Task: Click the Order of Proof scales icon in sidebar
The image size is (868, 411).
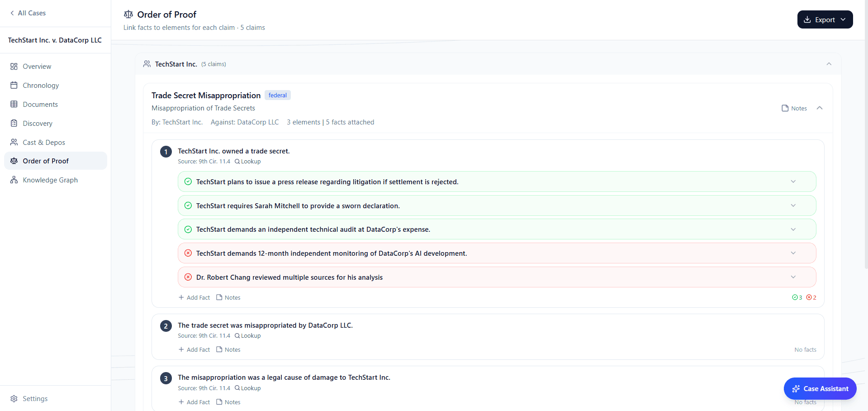Action: 14,161
